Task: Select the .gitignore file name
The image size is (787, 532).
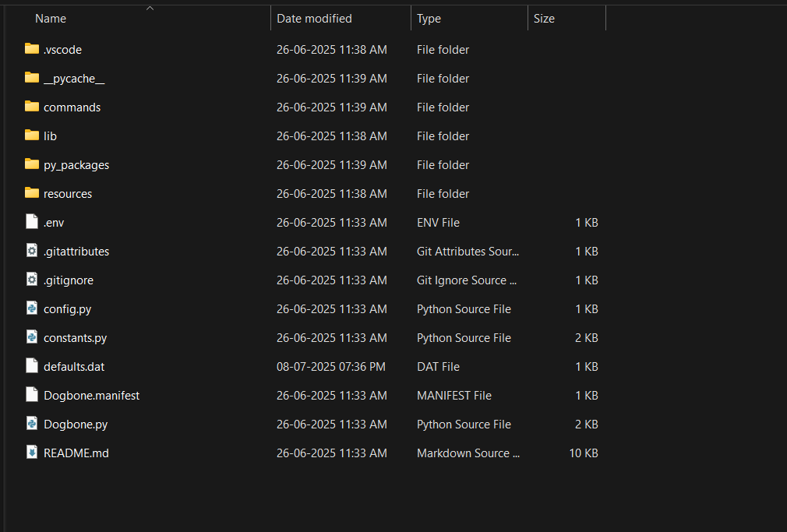Action: coord(69,280)
